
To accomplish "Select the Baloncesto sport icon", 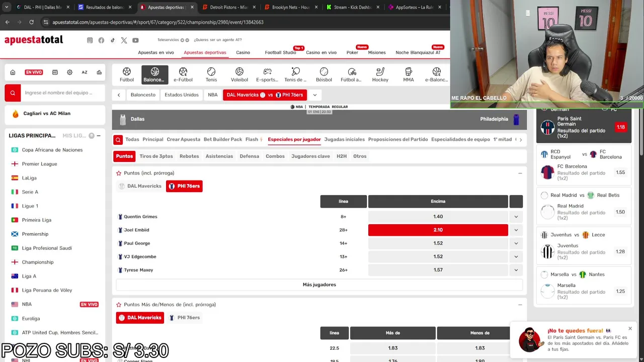I will 154,74.
